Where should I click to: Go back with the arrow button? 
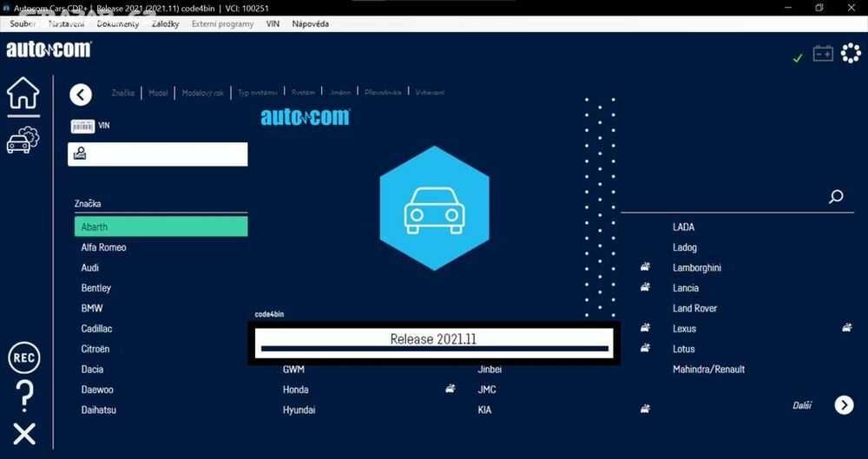(81, 95)
